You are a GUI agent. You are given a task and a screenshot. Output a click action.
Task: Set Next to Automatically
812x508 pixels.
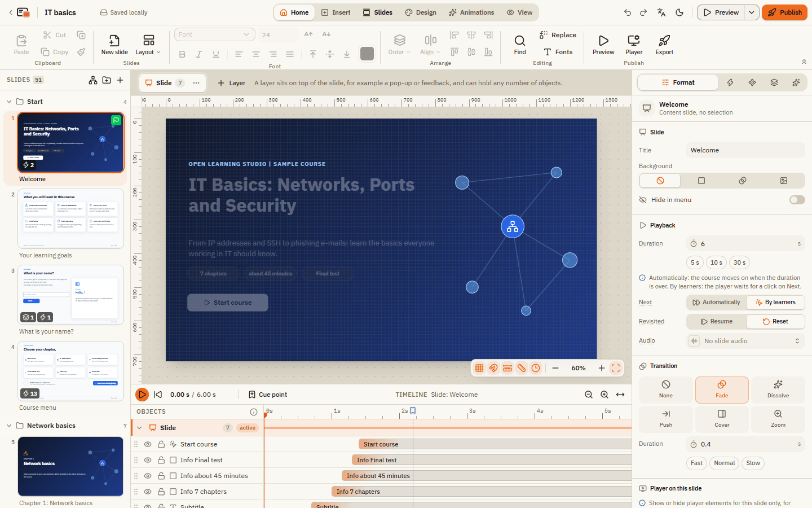click(x=716, y=303)
